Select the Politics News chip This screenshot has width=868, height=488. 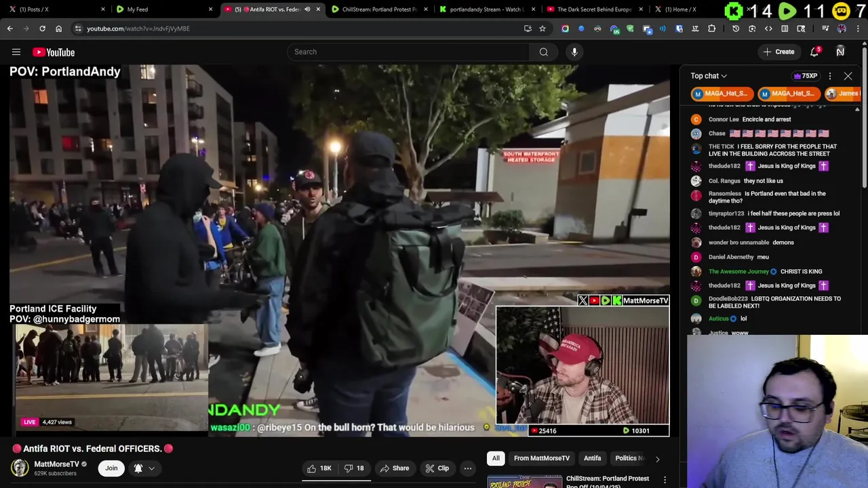click(629, 459)
